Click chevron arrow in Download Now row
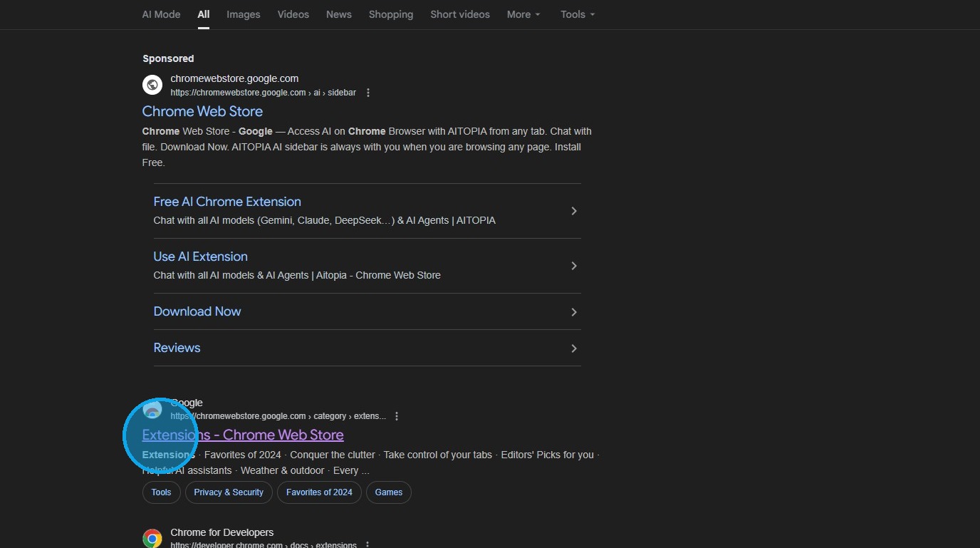Image resolution: width=980 pixels, height=548 pixels. (x=574, y=312)
